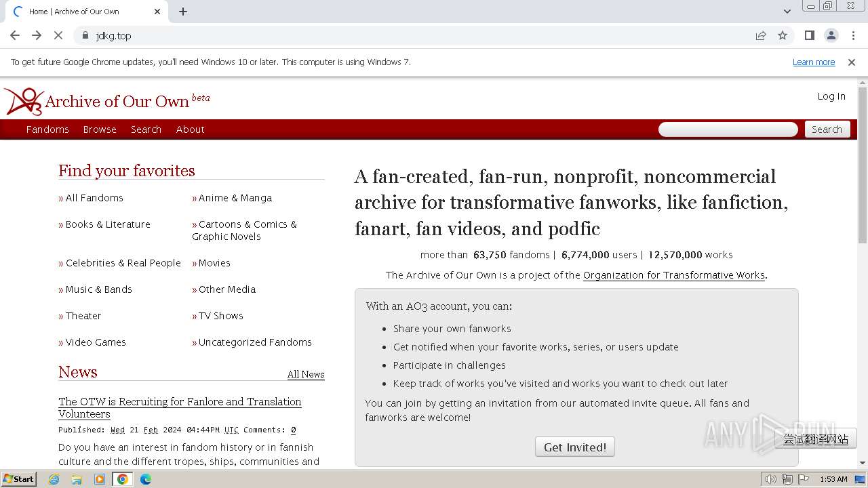Open Theater category

pos(83,316)
